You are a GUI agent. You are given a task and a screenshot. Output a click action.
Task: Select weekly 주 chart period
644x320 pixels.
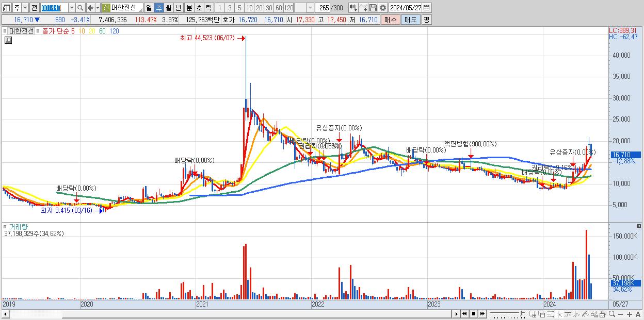pos(158,8)
